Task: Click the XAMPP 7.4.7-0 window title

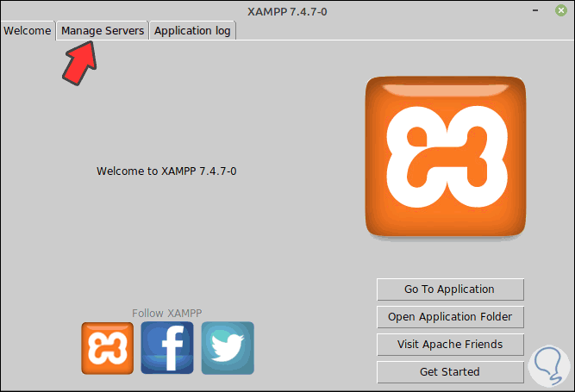Action: tap(287, 12)
